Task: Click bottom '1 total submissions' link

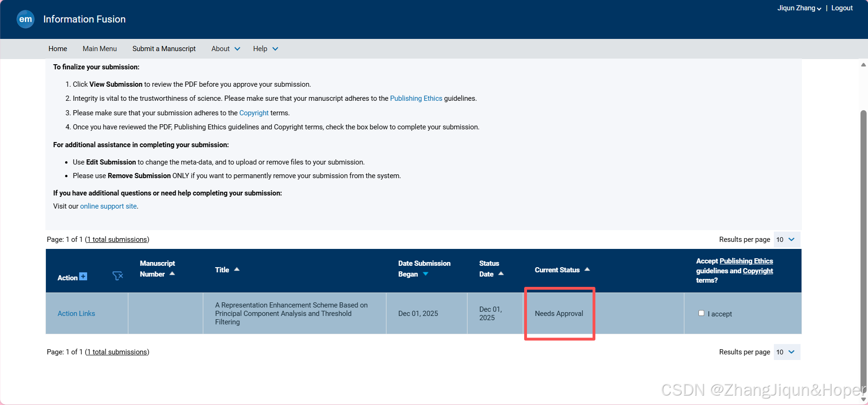Action: pos(117,352)
